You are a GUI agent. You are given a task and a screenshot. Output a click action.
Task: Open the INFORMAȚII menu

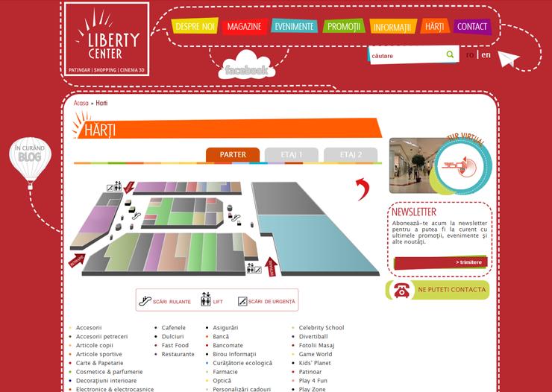point(392,27)
